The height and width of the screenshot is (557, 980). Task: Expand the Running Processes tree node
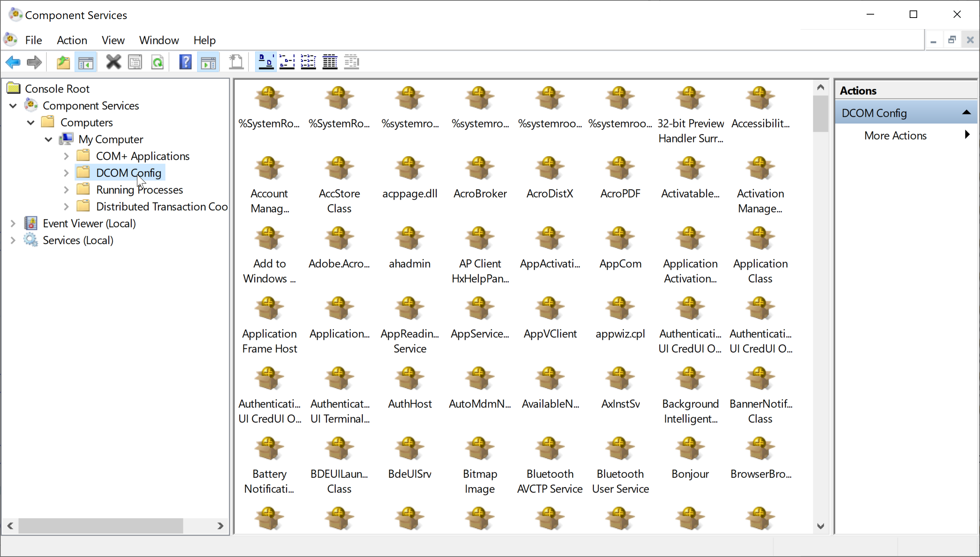click(x=65, y=190)
